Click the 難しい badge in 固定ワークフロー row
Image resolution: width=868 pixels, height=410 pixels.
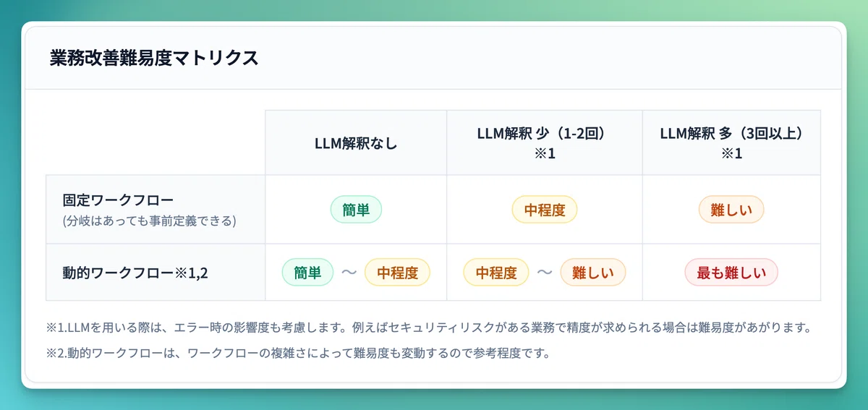point(731,210)
